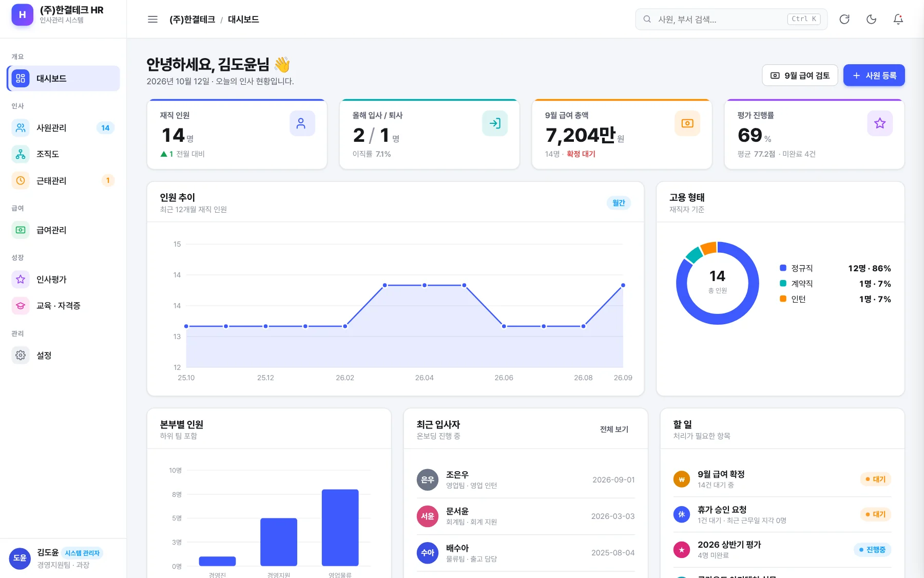Click 전체 보기 link in 최근 입사자

pyautogui.click(x=614, y=430)
